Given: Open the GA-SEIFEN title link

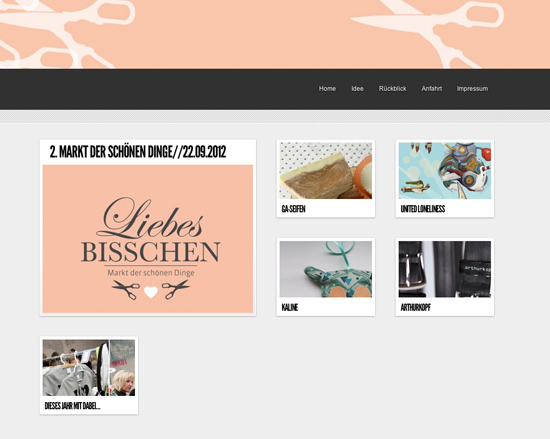Looking at the screenshot, I should (x=294, y=209).
